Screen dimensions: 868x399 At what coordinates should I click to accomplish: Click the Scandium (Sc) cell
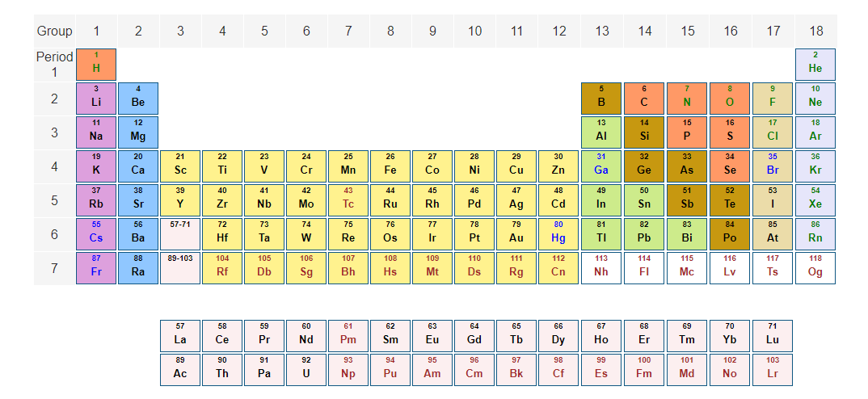[180, 166]
